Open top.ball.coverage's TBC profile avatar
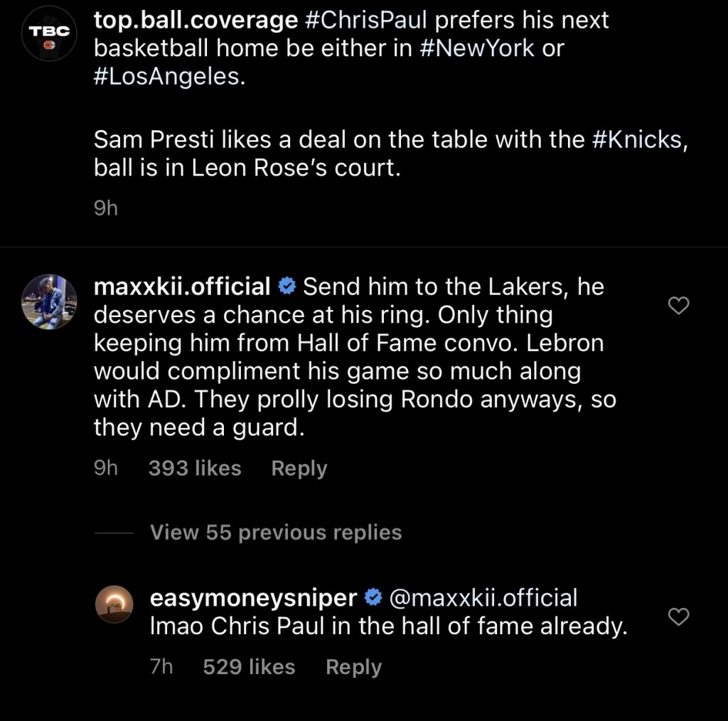This screenshot has width=728, height=721. [49, 33]
